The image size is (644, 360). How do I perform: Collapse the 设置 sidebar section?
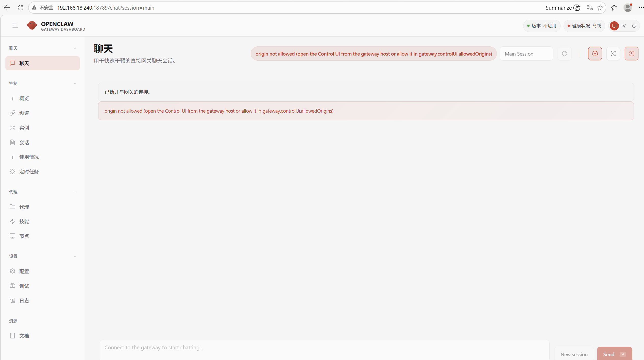(75, 256)
